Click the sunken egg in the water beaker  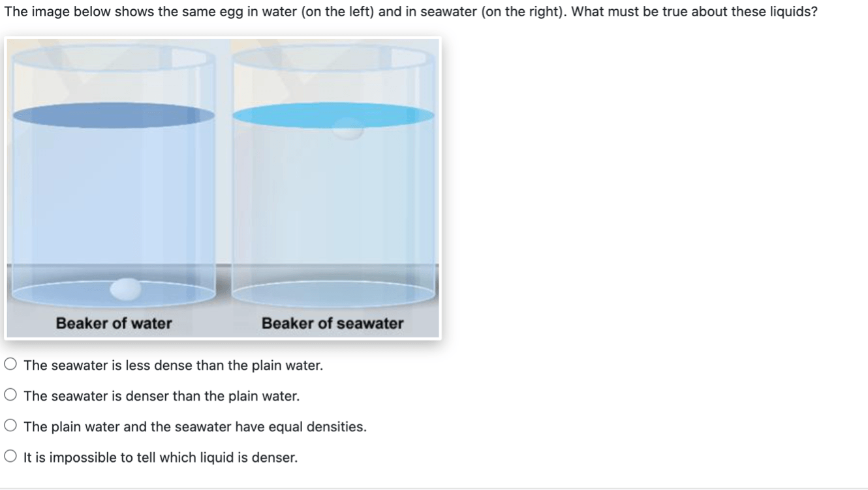pos(125,289)
